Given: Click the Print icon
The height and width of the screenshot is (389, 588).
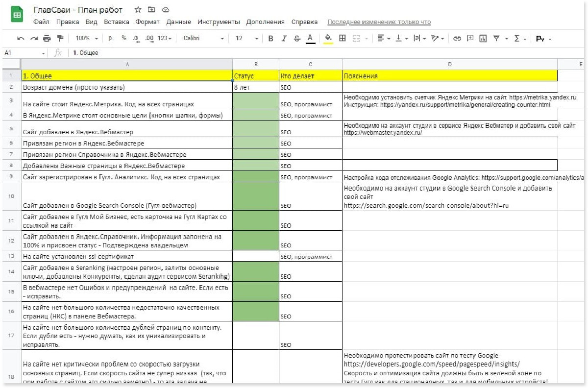Looking at the screenshot, I should click(x=47, y=38).
